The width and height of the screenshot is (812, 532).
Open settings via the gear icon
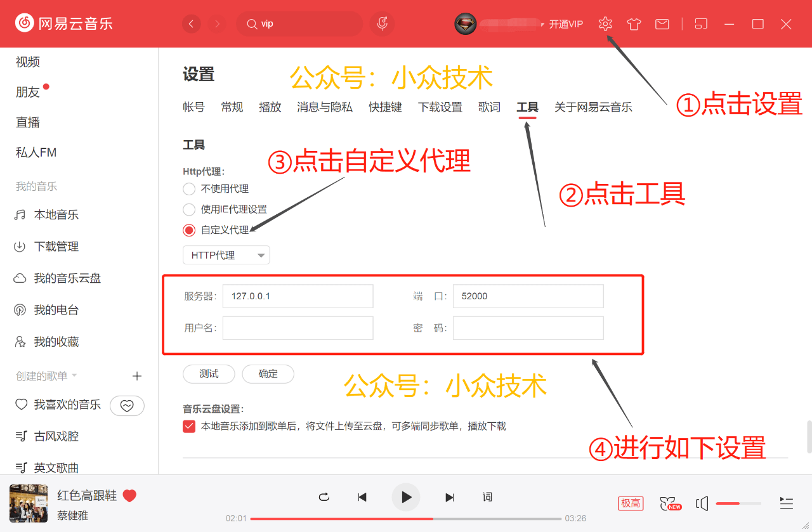[605, 24]
